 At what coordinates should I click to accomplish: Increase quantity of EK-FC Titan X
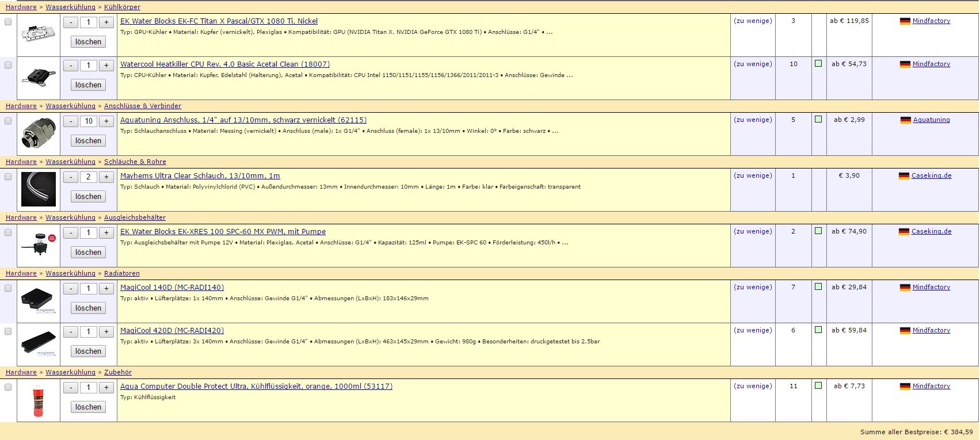[106, 22]
